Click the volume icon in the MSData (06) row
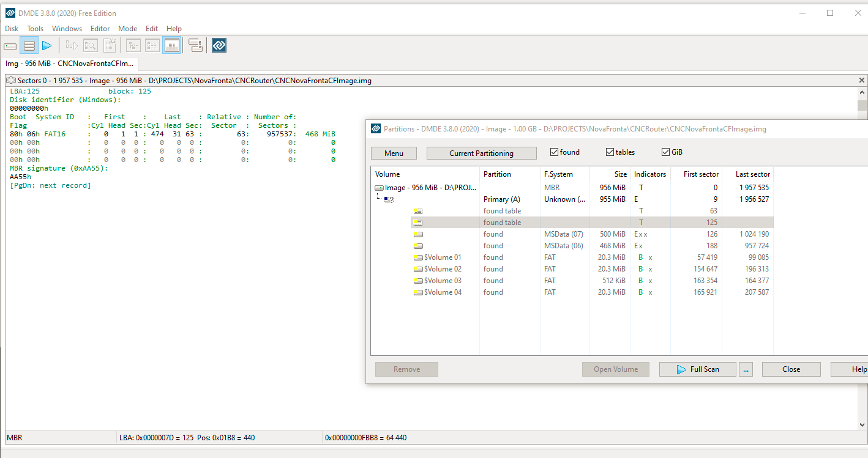868x458 pixels. click(418, 246)
